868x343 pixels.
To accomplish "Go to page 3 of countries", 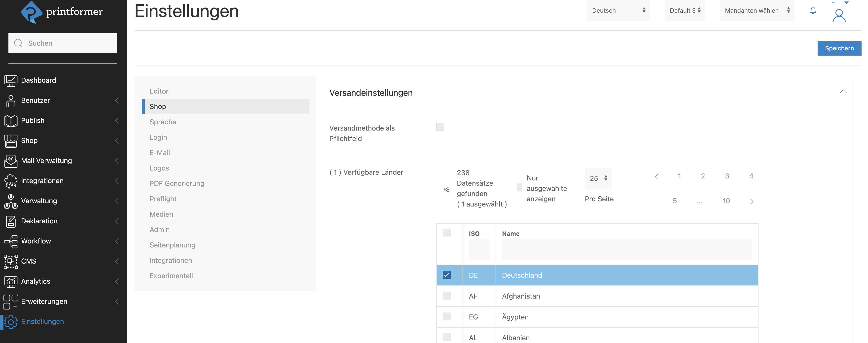I will (727, 176).
